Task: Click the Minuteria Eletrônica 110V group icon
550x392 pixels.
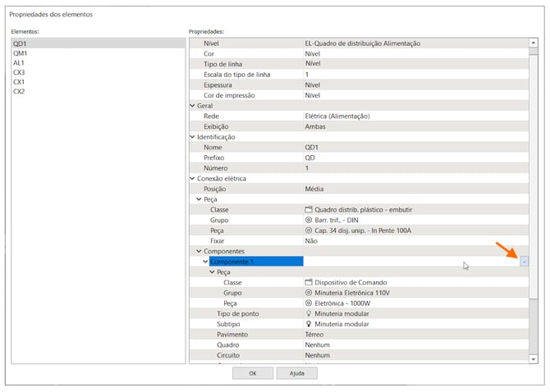Action: coord(309,293)
